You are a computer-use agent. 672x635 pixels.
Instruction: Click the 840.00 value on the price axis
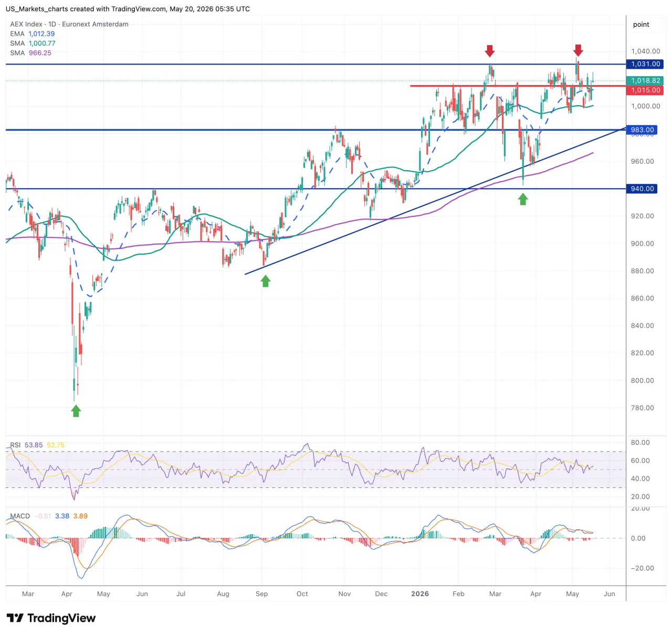tap(642, 326)
